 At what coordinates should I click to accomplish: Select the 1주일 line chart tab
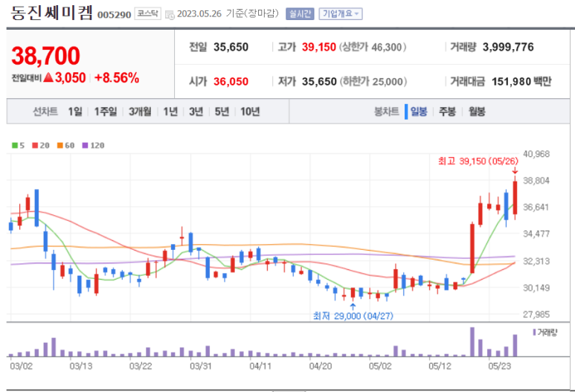[x=106, y=112]
